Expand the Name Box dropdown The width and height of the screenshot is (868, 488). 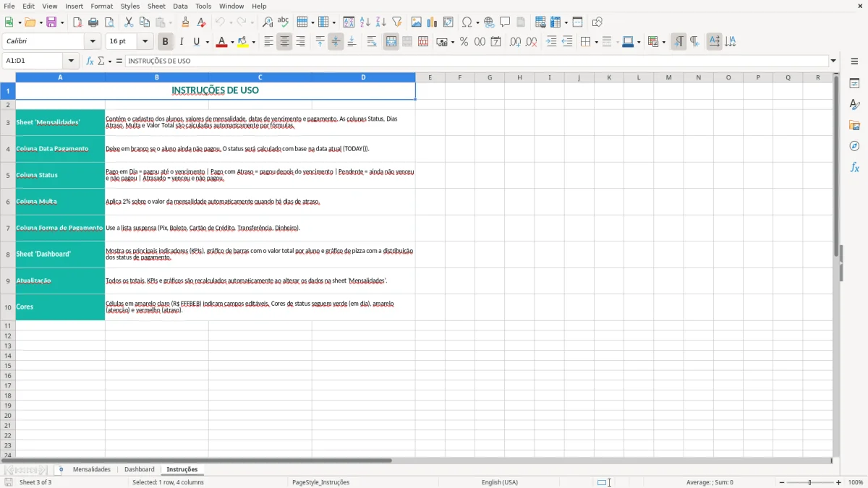pyautogui.click(x=72, y=61)
